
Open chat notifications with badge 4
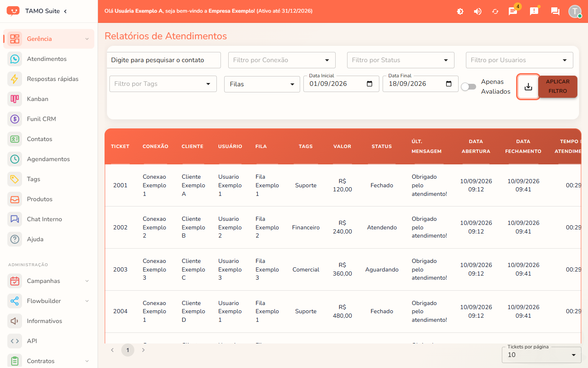(x=513, y=11)
